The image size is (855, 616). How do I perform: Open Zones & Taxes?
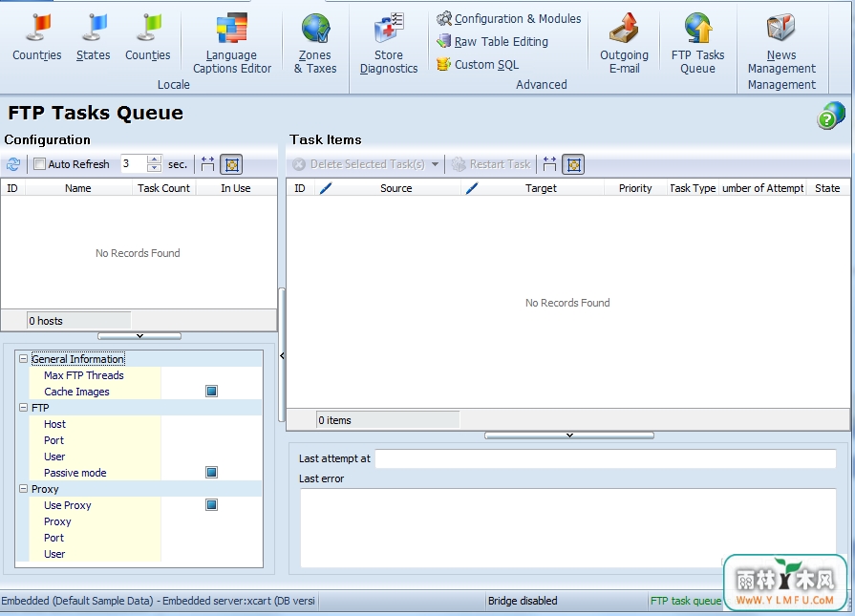[x=315, y=44]
